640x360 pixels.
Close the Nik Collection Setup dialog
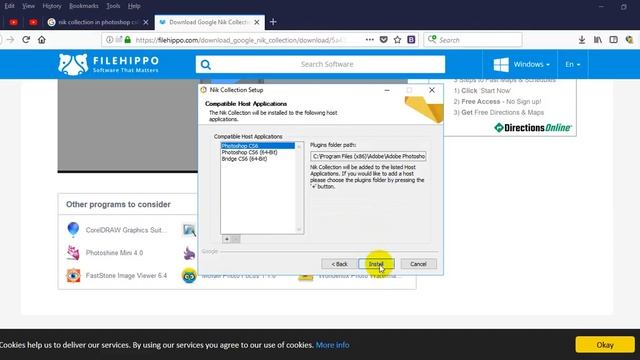pyautogui.click(x=432, y=90)
